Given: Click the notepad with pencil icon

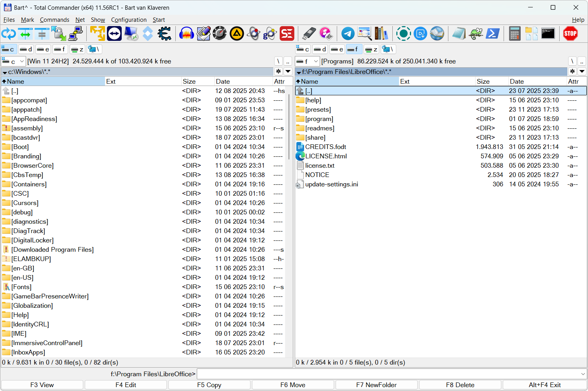Looking at the screenshot, I should coord(203,34).
